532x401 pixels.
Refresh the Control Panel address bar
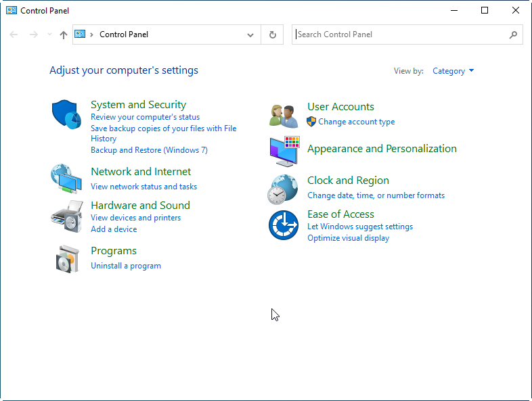click(273, 34)
